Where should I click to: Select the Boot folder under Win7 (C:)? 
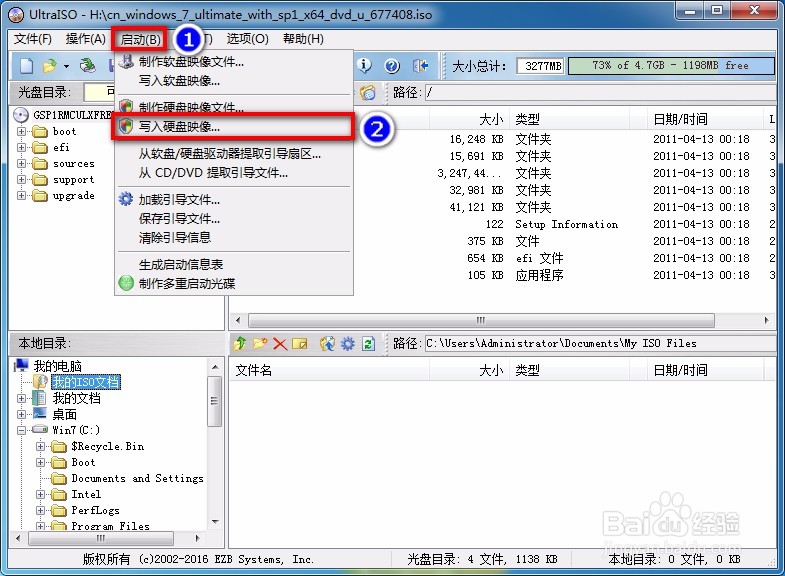coord(83,462)
